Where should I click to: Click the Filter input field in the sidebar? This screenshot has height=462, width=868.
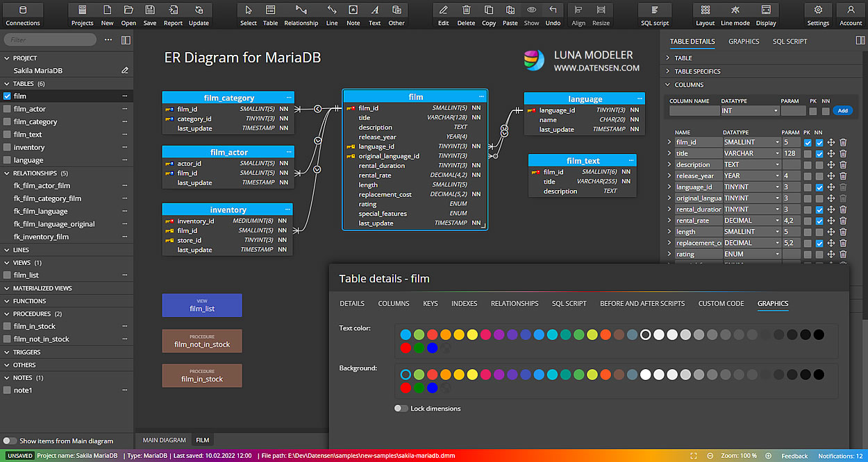[49, 40]
